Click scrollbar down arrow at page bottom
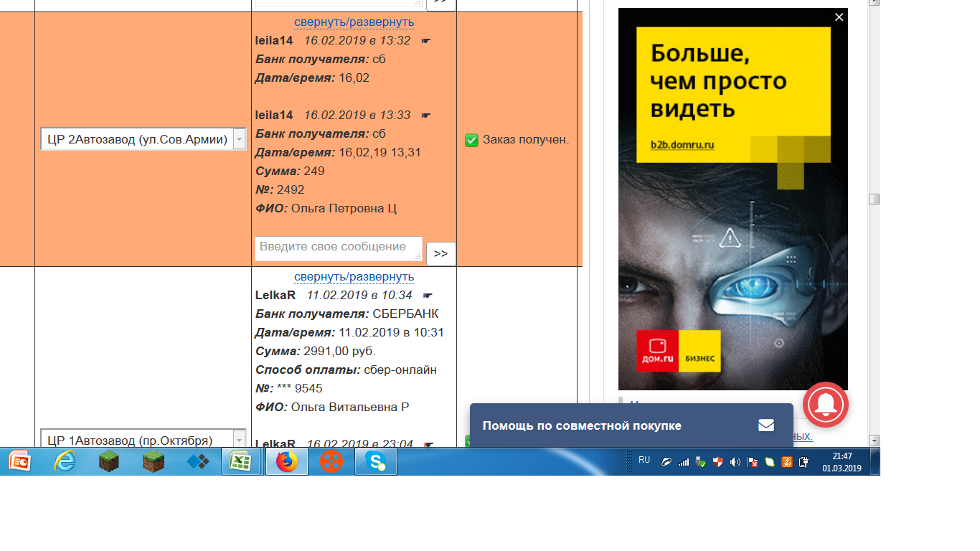The width and height of the screenshot is (980, 551). point(874,440)
